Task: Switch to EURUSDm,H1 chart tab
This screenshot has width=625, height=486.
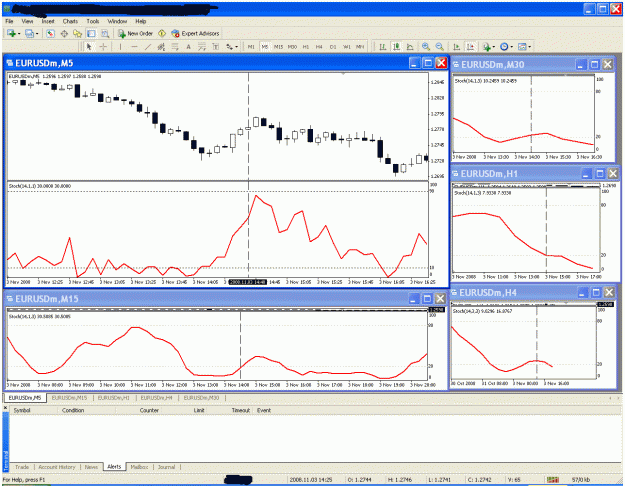Action: point(114,398)
